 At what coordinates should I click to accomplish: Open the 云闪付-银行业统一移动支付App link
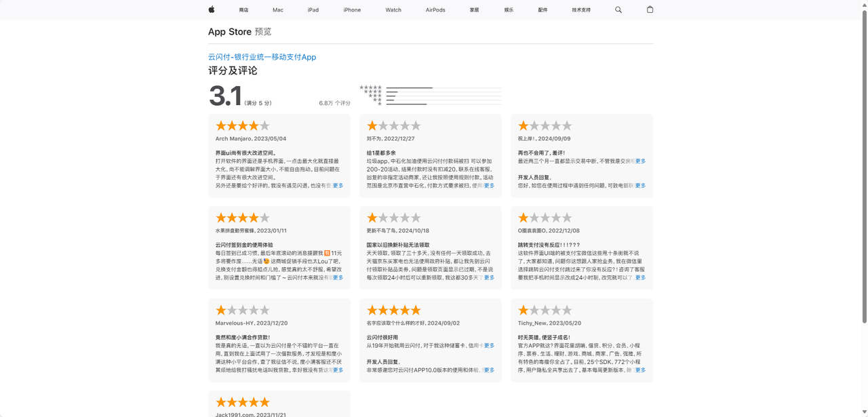coord(262,57)
